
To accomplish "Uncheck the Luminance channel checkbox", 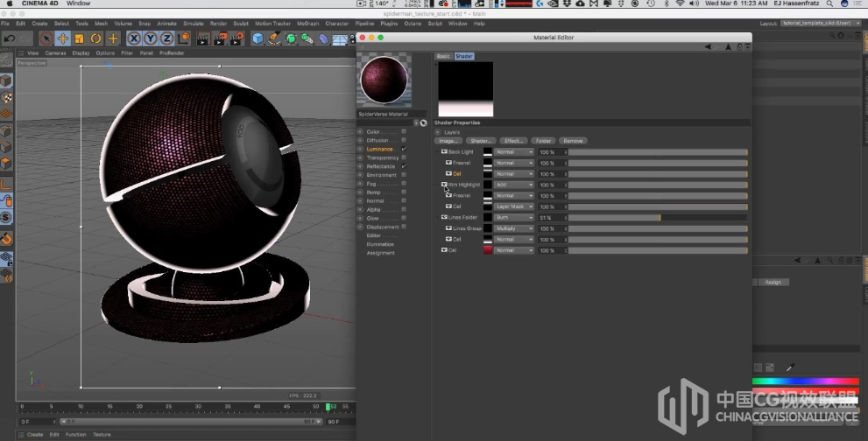I will click(x=404, y=149).
